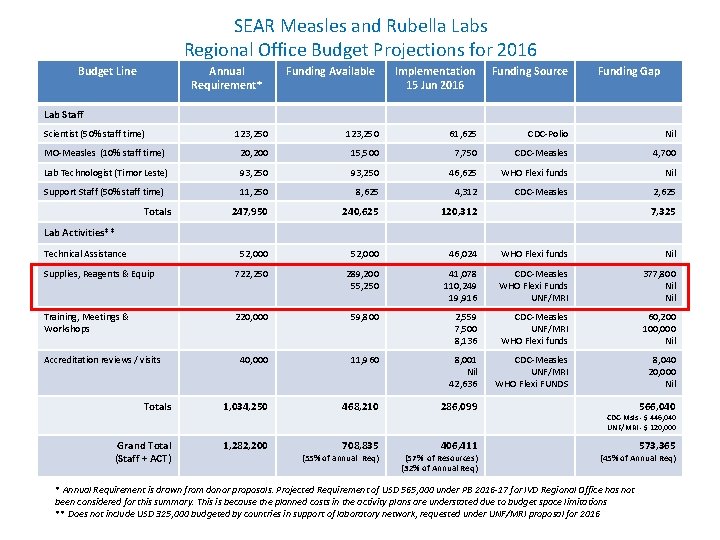The image size is (720, 540).
Task: Click 'Training, Meetings & Workshops' row label
Action: click(x=86, y=323)
